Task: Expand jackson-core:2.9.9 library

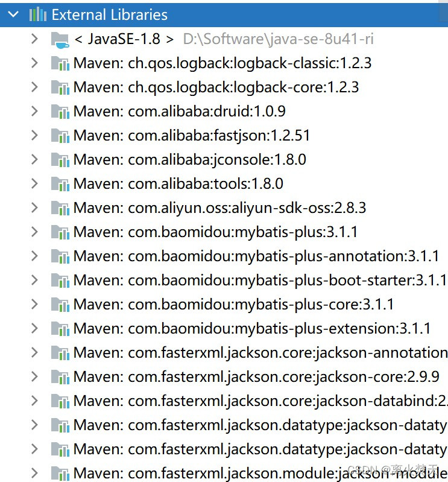Action: (34, 376)
